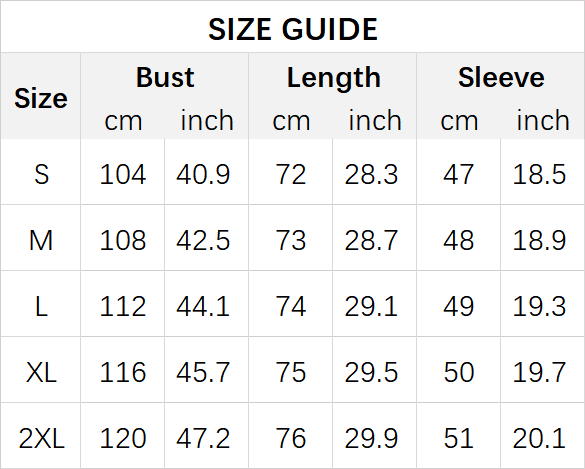Image resolution: width=585 pixels, height=469 pixels.
Task: Select the Size column header
Action: point(41,99)
